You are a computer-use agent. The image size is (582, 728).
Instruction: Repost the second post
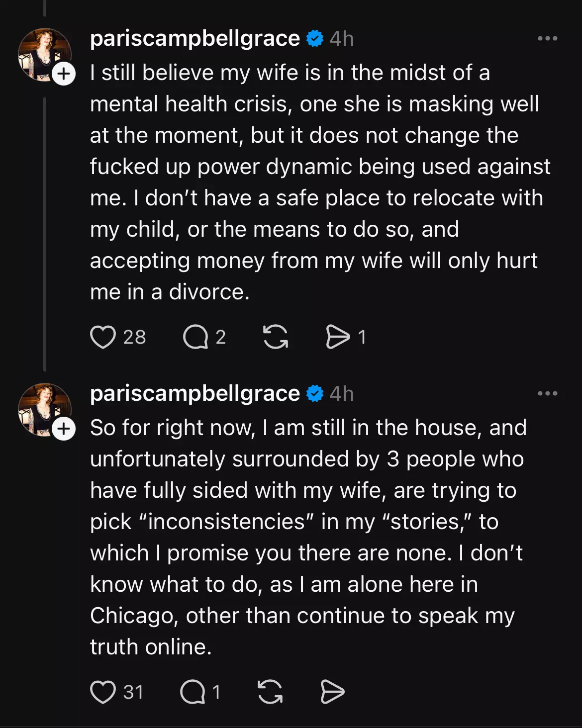(270, 692)
